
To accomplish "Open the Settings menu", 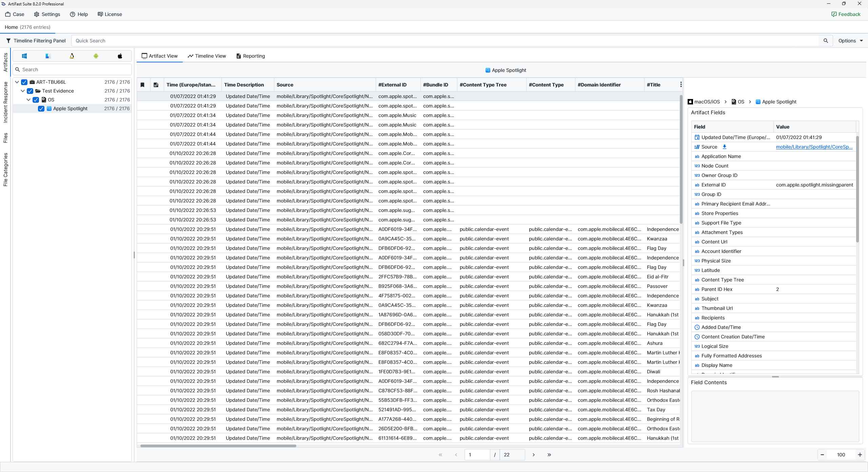I will pos(47,14).
